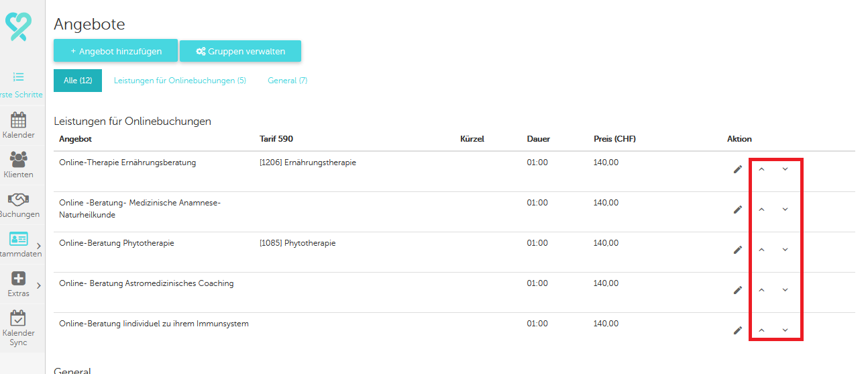The height and width of the screenshot is (374, 868).
Task: Select the Alle (12) tab
Action: [x=78, y=81]
